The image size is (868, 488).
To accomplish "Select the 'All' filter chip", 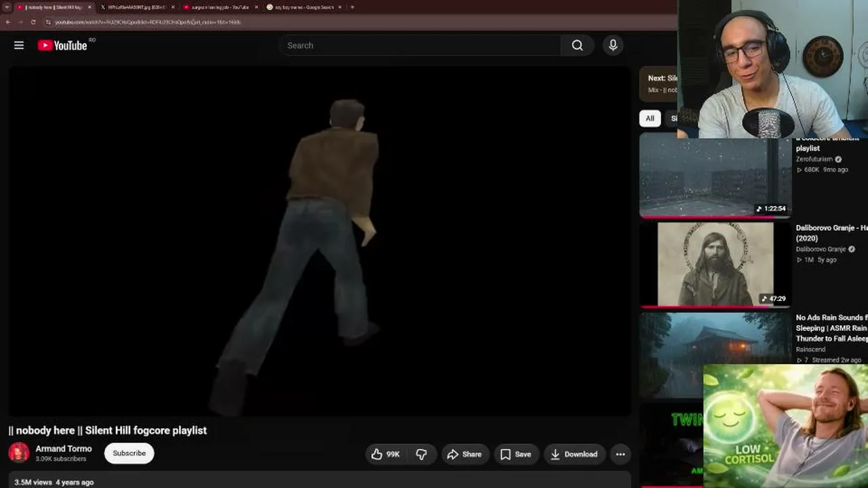I will 650,119.
